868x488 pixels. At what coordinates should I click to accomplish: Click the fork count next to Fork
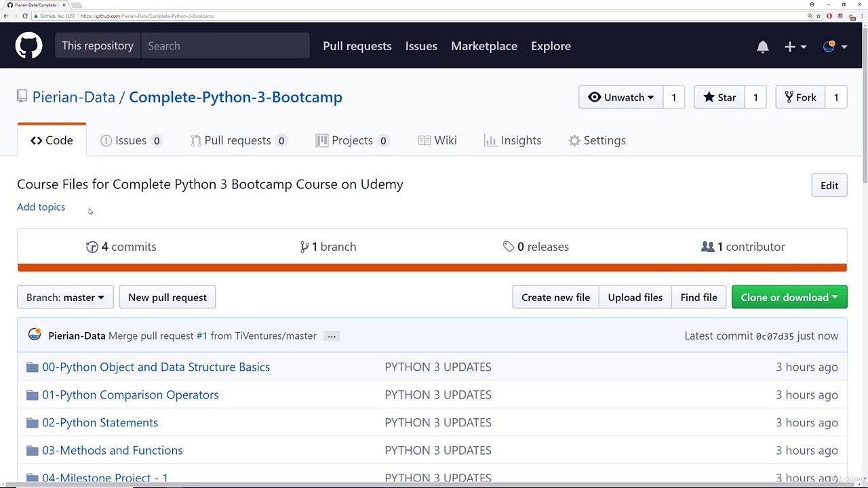click(x=836, y=97)
